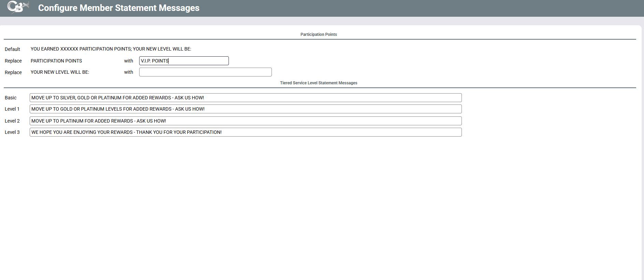644x280 pixels.
Task: Click the CBX logo icon
Action: pyautogui.click(x=18, y=7)
